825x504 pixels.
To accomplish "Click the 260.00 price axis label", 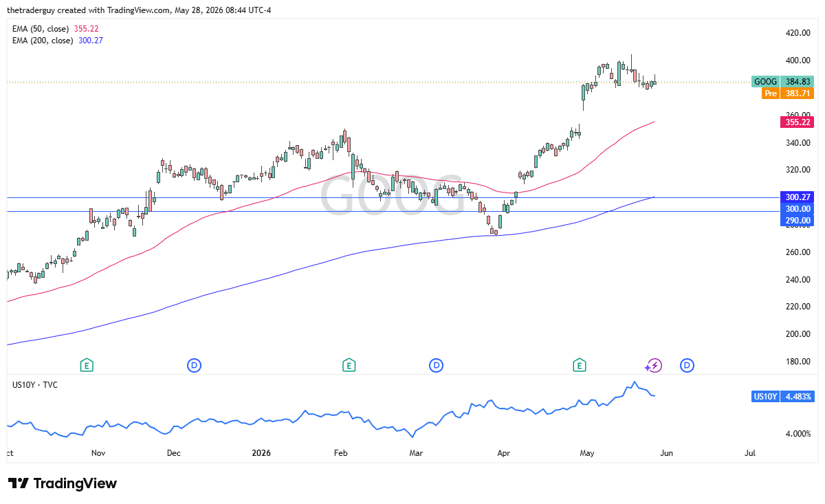I will click(798, 252).
